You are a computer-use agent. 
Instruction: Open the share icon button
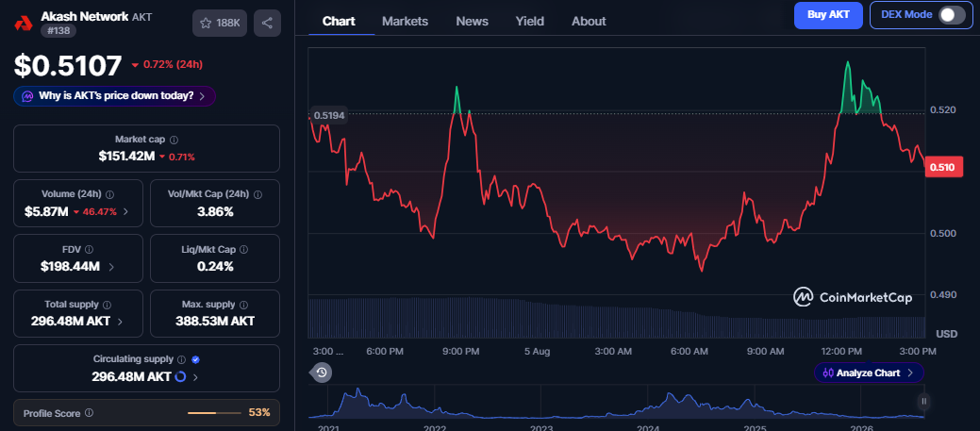point(267,24)
